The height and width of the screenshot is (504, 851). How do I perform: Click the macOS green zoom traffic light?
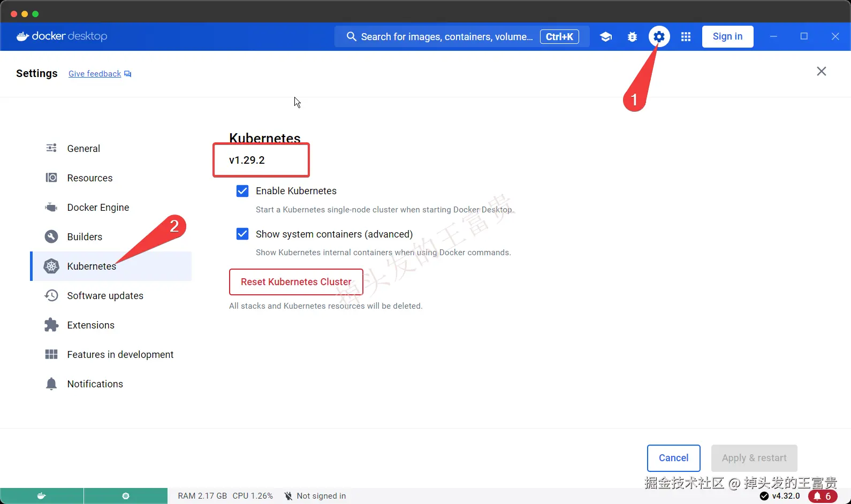point(35,14)
